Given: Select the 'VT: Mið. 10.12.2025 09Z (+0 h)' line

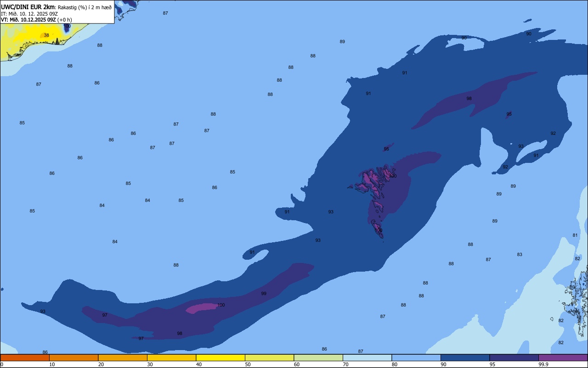Looking at the screenshot, I should point(36,20).
